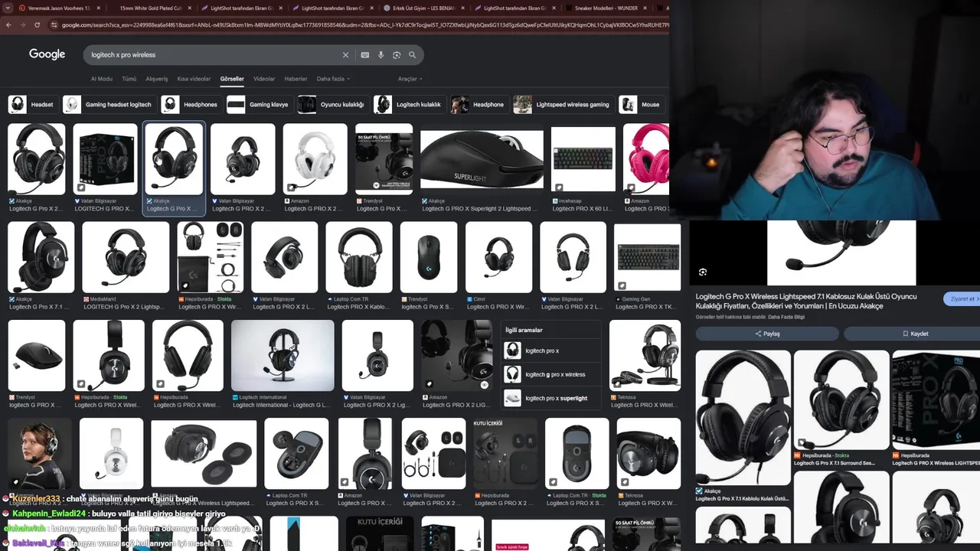The width and height of the screenshot is (980, 551).
Task: Start voice search with microphone icon
Action: coord(381,55)
